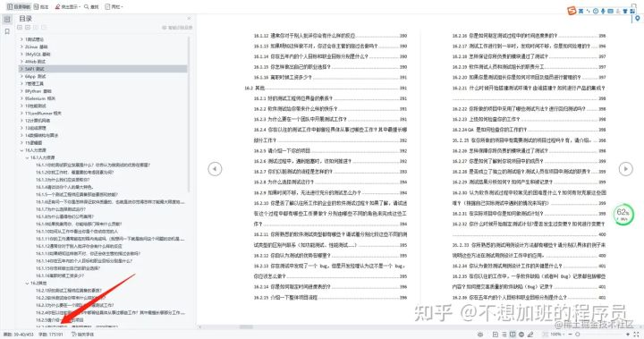Click the green 62% floating indicator
644x339 pixels.
pos(623,214)
